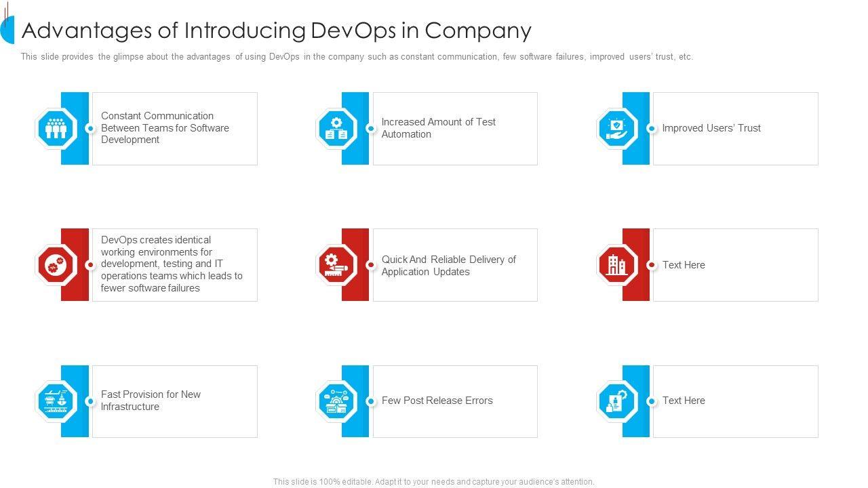Click the team people icon beside Constant Communication
Viewport: 868px width, 488px height.
(x=56, y=128)
